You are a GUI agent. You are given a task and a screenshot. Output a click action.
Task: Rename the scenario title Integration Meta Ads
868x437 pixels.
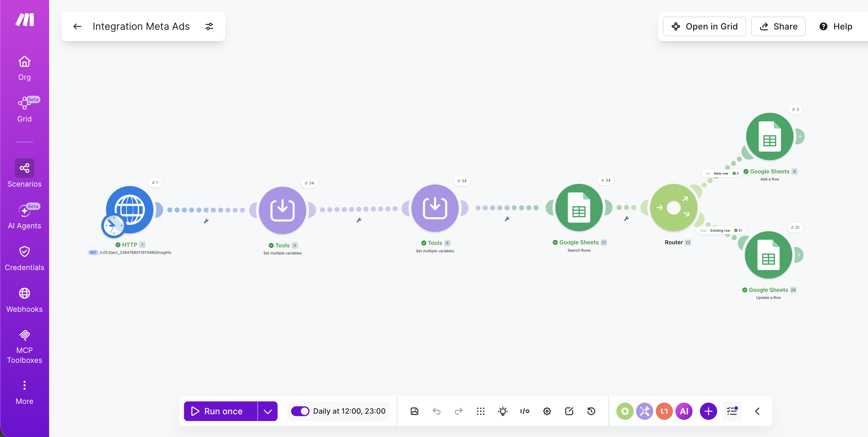141,26
